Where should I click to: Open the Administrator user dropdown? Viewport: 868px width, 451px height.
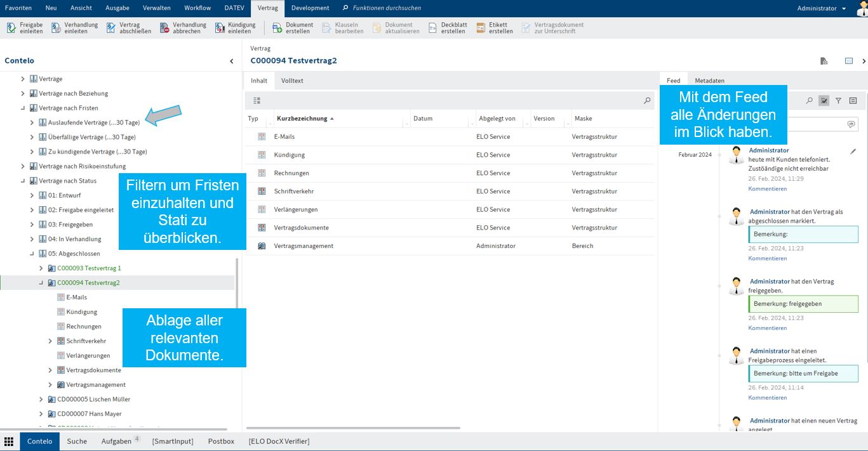pyautogui.click(x=822, y=8)
